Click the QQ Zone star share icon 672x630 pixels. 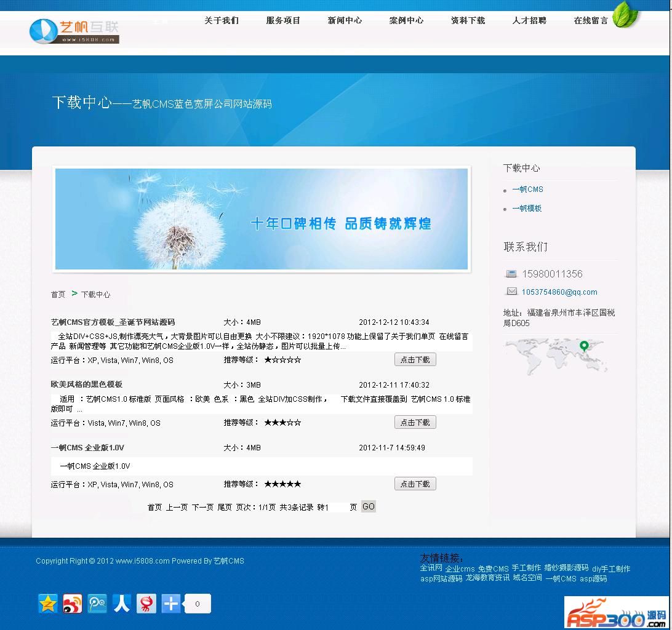point(47,604)
